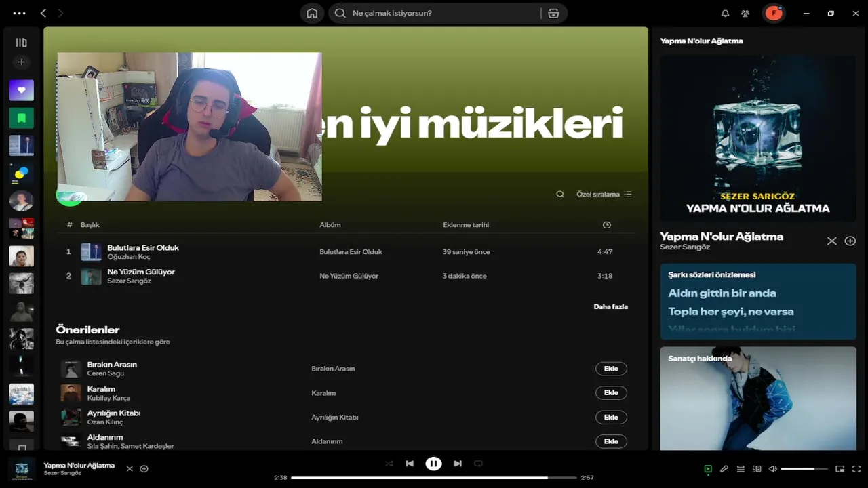
Task: Pause the current song
Action: coord(433,464)
